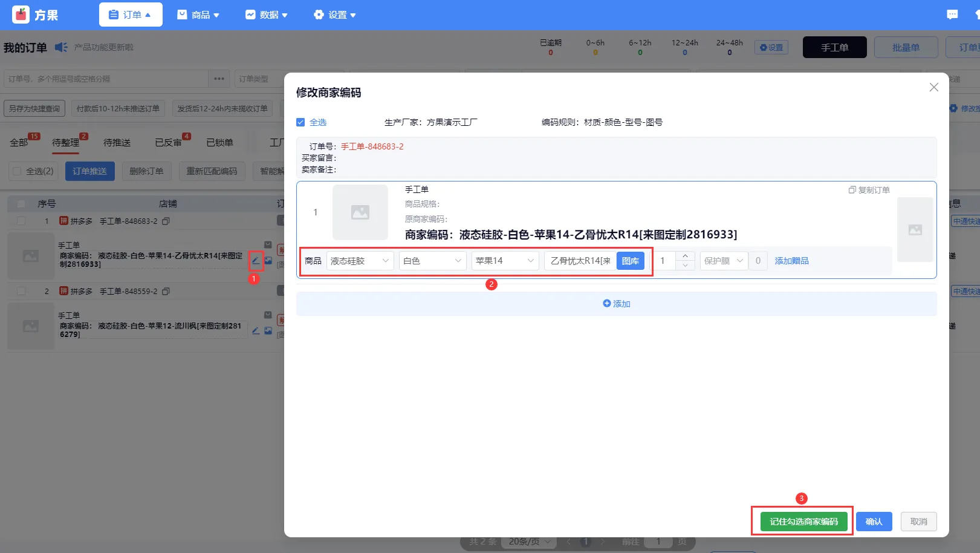Screen dimensions: 980x553
Task: Click the 复制订单 copy icon
Action: [852, 190]
